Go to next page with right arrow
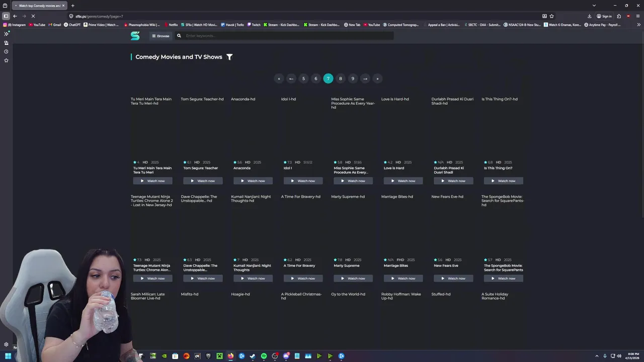 tap(365, 78)
